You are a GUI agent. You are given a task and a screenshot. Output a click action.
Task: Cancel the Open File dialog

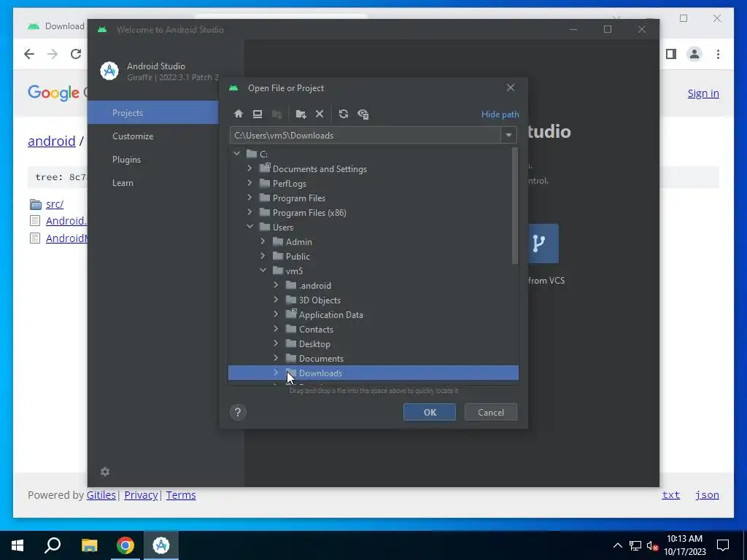(x=491, y=413)
